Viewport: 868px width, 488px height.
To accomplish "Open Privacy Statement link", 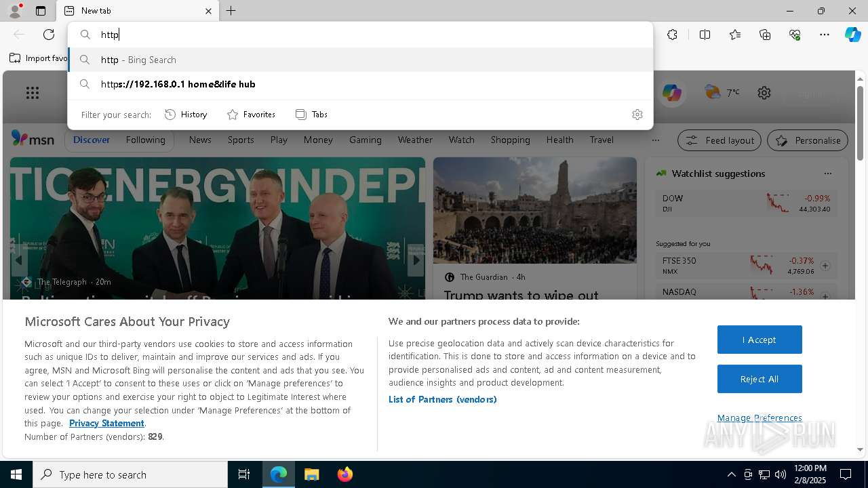I will pos(106,423).
